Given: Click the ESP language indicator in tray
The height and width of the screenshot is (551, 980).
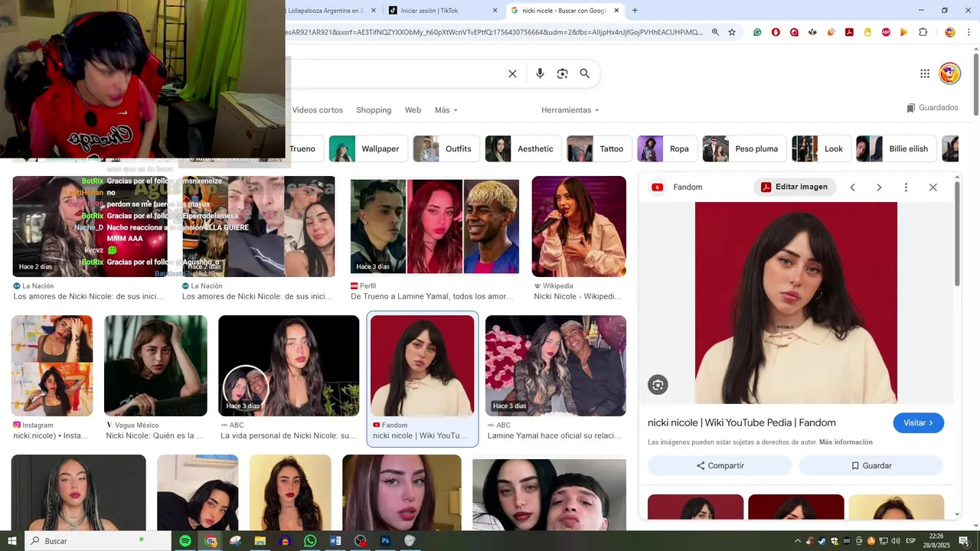Looking at the screenshot, I should [910, 541].
